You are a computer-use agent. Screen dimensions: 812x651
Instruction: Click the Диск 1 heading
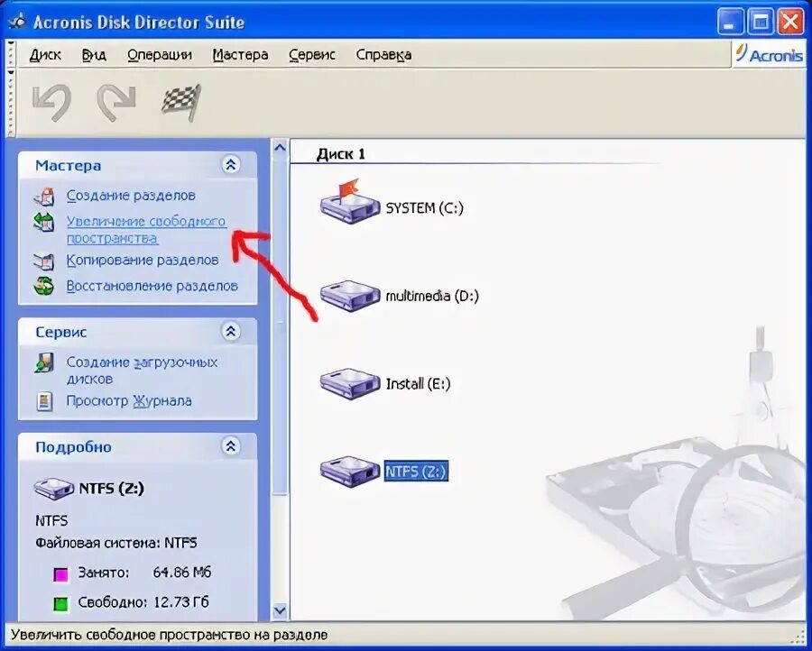click(341, 153)
